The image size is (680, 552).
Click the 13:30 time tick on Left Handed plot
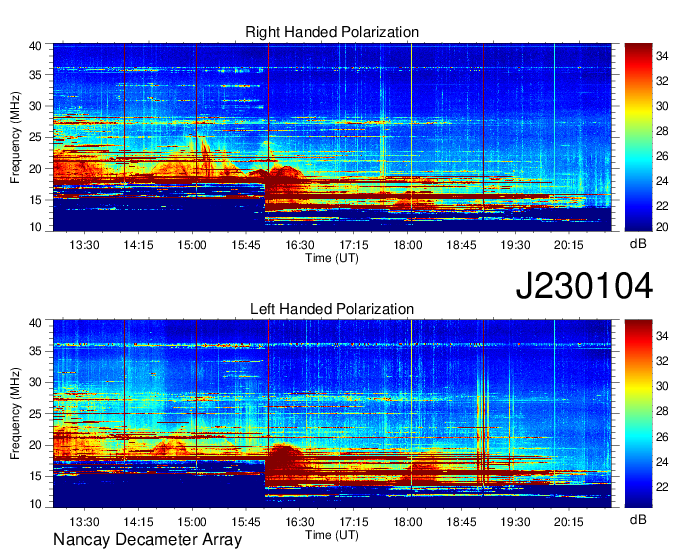coord(84,522)
